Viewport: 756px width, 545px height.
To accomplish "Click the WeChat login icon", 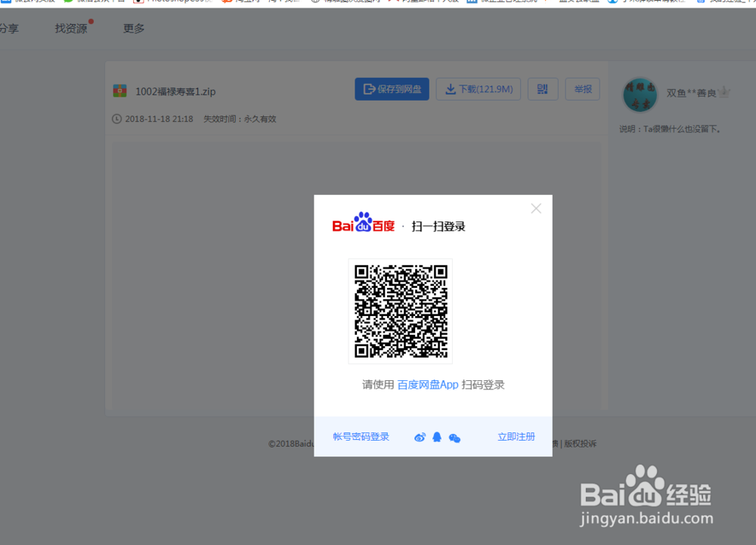I will tap(454, 438).
